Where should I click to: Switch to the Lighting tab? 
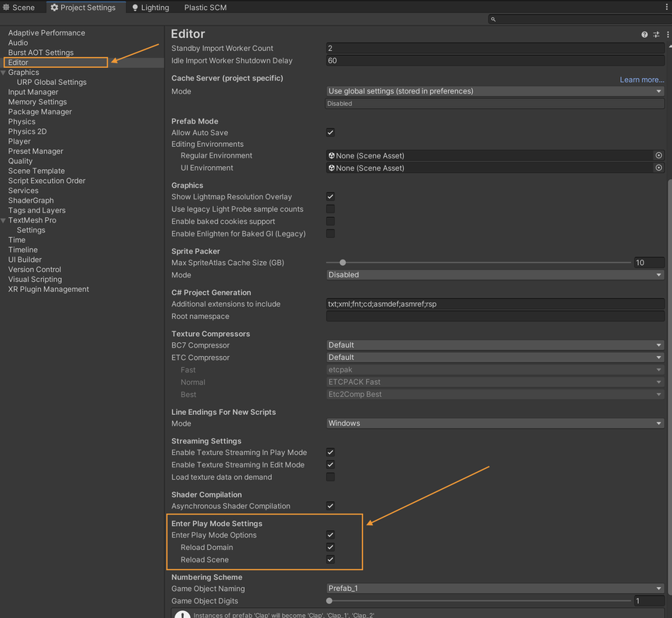coord(151,7)
